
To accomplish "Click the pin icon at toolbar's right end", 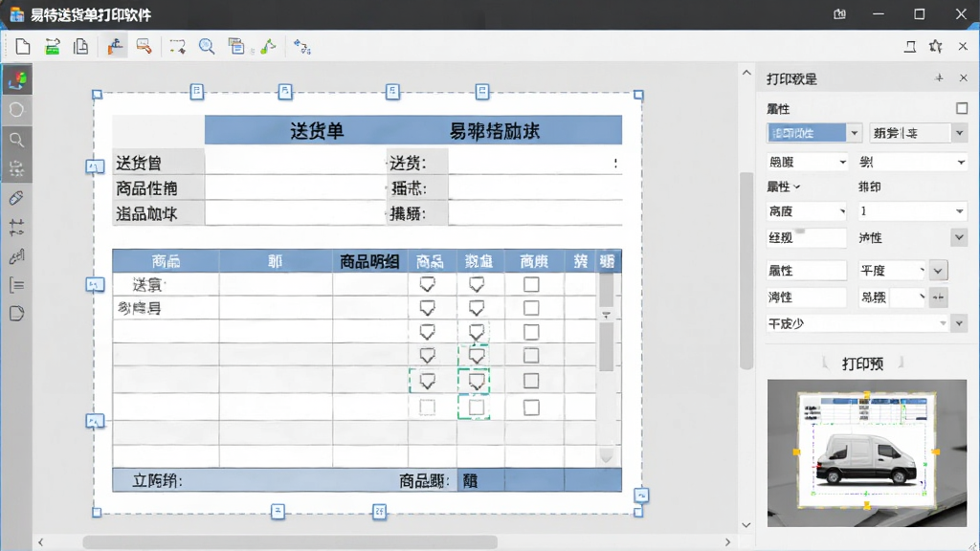I will click(x=936, y=46).
